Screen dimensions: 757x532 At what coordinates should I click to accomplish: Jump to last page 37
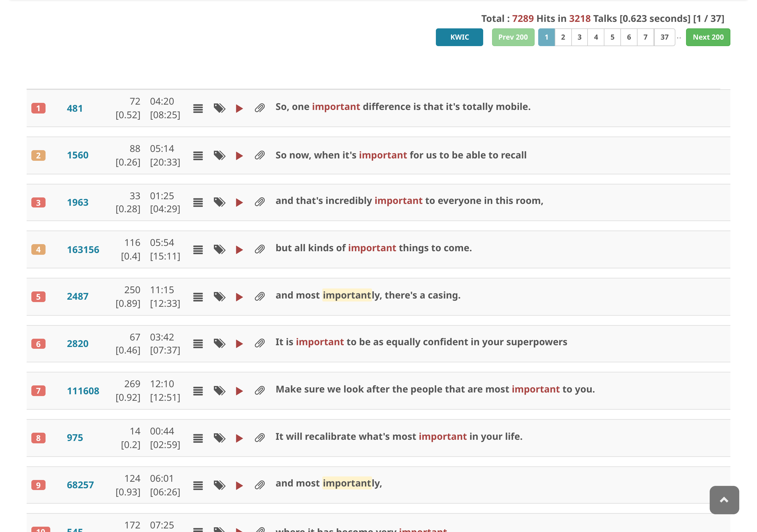664,37
